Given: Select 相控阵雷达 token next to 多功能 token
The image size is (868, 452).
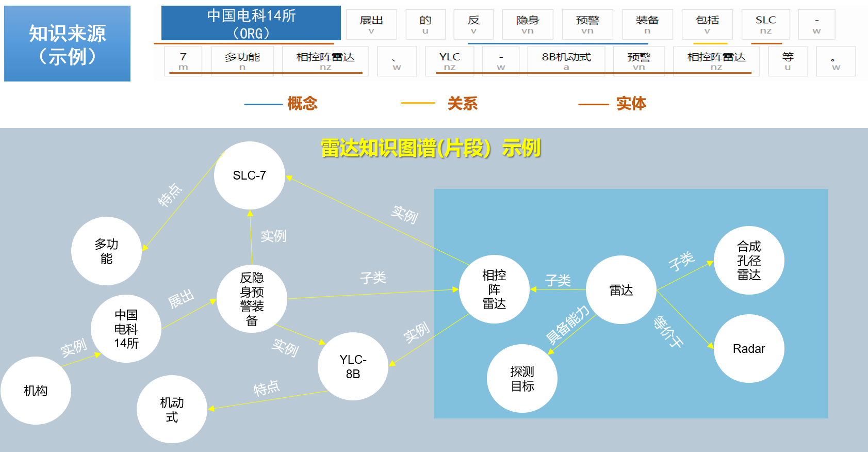Looking at the screenshot, I should pyautogui.click(x=325, y=61).
